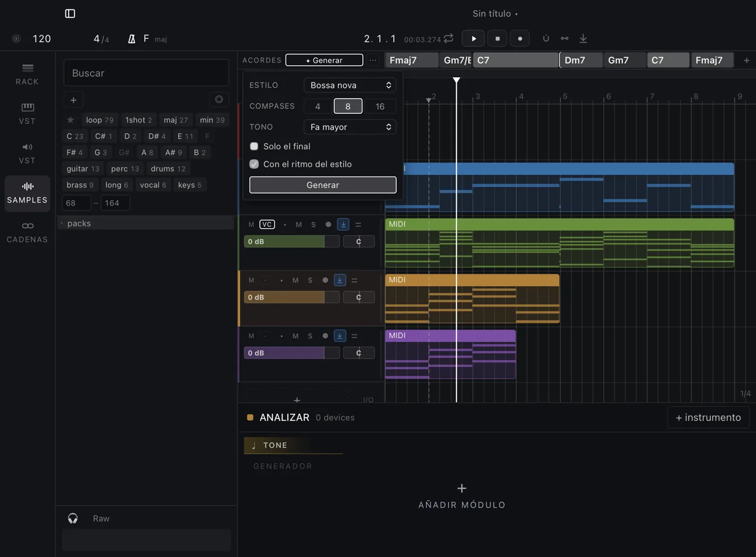
Task: Click the export download icon in transport
Action: [x=583, y=38]
